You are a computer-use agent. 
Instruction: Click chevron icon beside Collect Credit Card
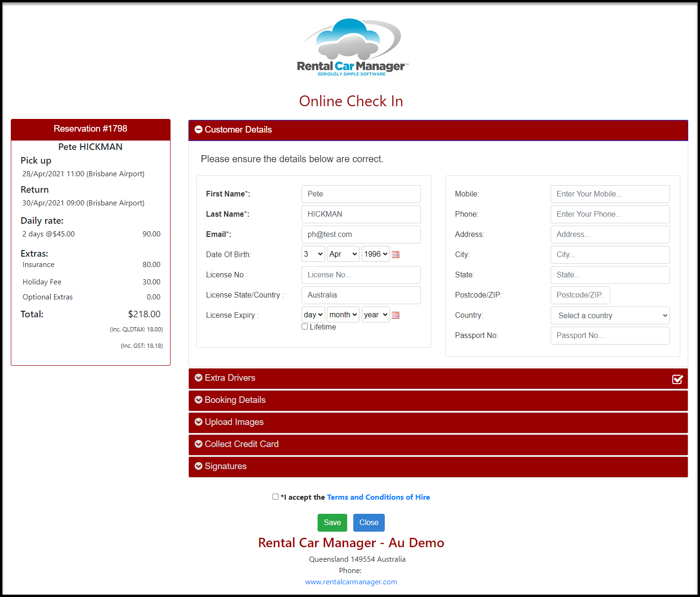[x=198, y=444]
